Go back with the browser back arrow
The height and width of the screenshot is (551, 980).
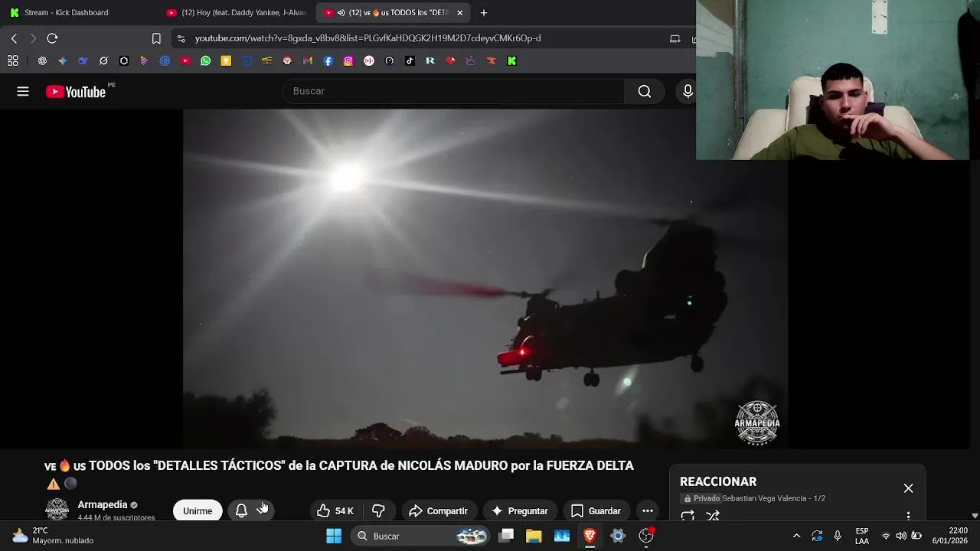14,38
